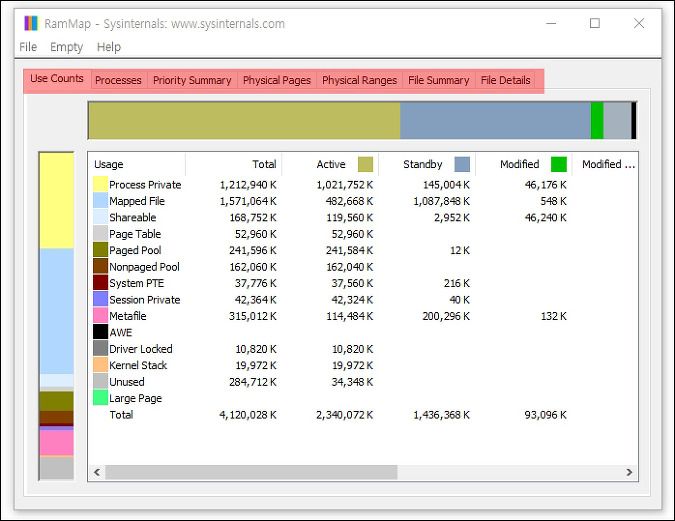Maximize the RamMap window

595,23
